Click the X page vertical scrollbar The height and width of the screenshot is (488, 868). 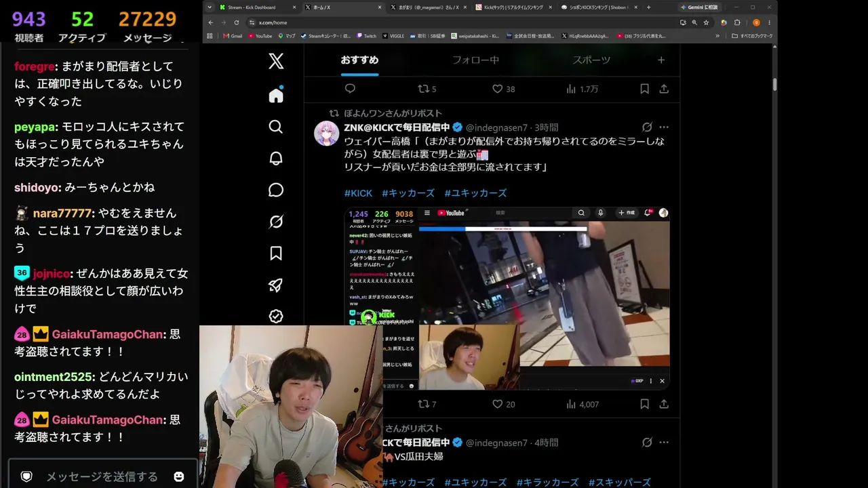tap(774, 85)
